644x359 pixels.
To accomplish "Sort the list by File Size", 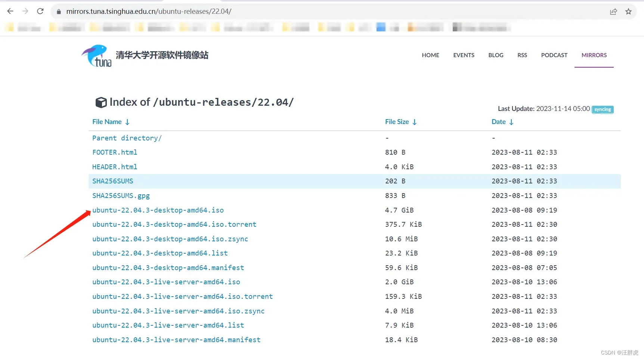I will point(397,122).
